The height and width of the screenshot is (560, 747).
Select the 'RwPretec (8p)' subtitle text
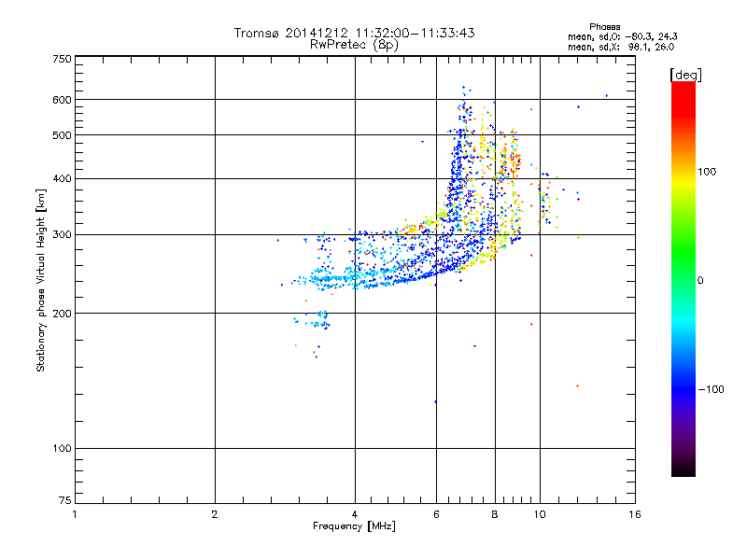point(354,45)
